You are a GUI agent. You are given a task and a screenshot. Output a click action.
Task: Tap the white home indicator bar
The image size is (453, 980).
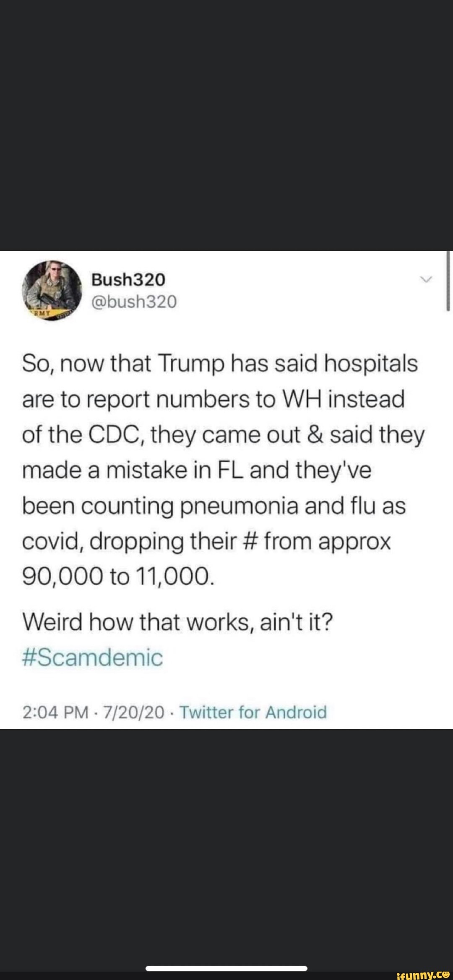click(226, 968)
